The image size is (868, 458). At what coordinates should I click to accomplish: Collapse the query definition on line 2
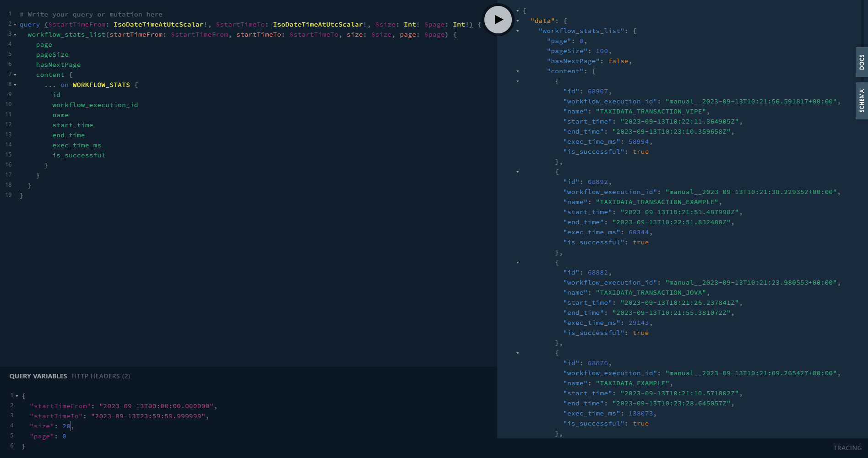(15, 25)
